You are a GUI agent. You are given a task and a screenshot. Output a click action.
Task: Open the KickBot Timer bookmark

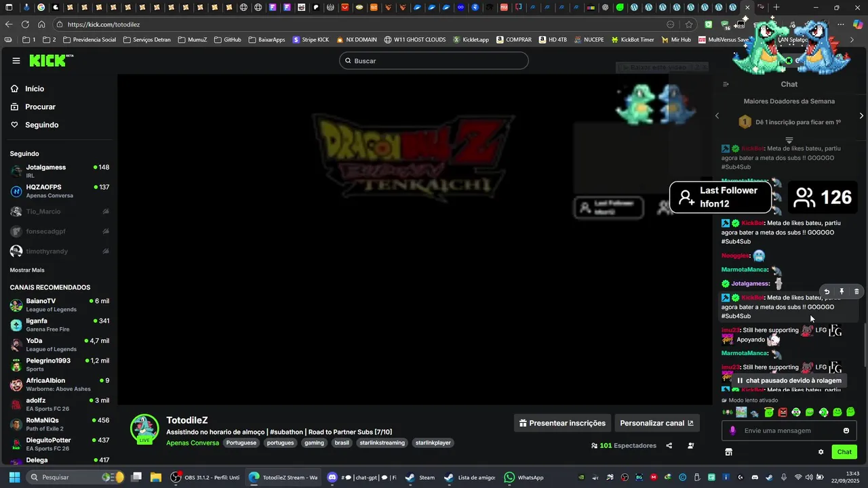coord(633,40)
